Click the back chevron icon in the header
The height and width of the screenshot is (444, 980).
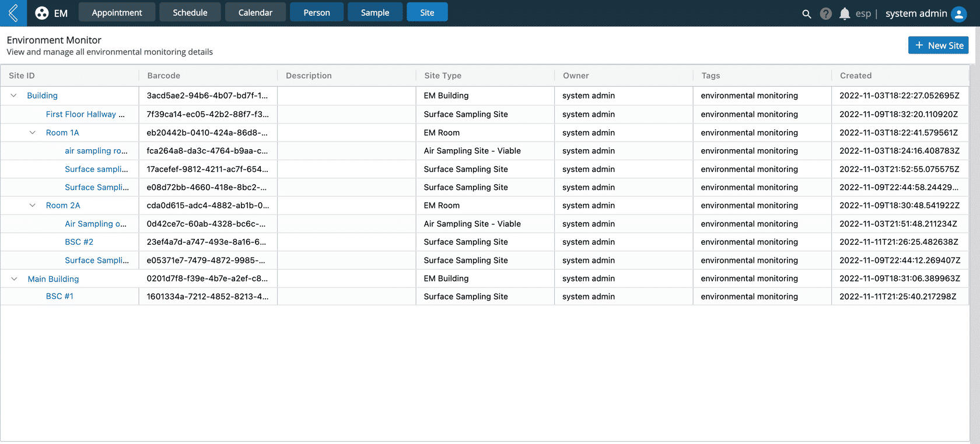tap(13, 13)
